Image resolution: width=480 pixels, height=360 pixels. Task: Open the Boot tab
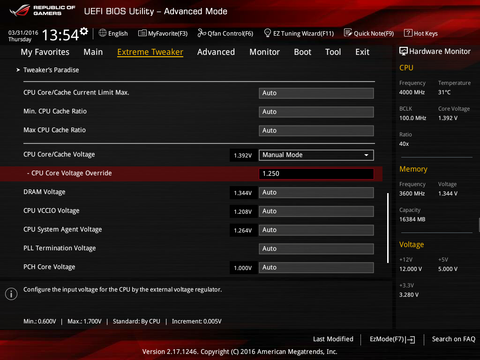302,52
